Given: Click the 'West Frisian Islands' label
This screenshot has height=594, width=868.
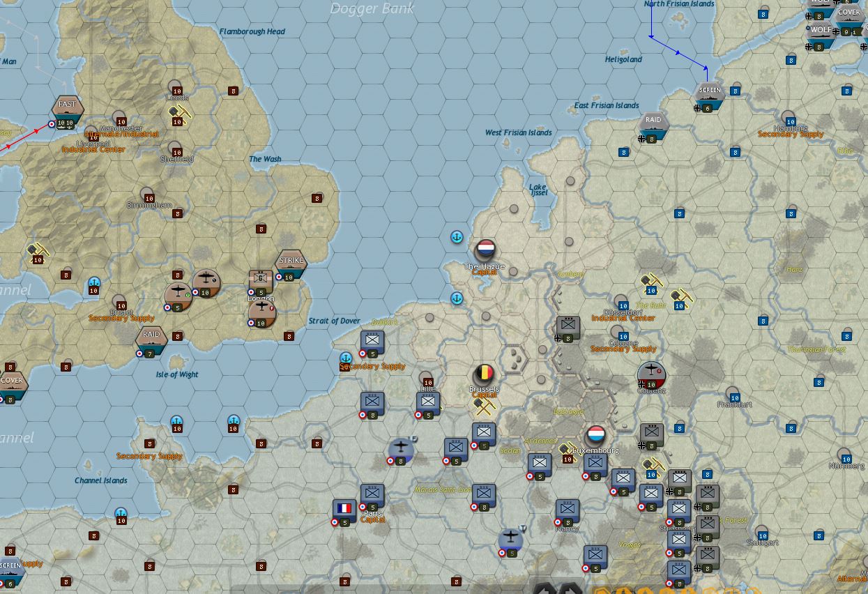Looking at the screenshot, I should (x=519, y=132).
